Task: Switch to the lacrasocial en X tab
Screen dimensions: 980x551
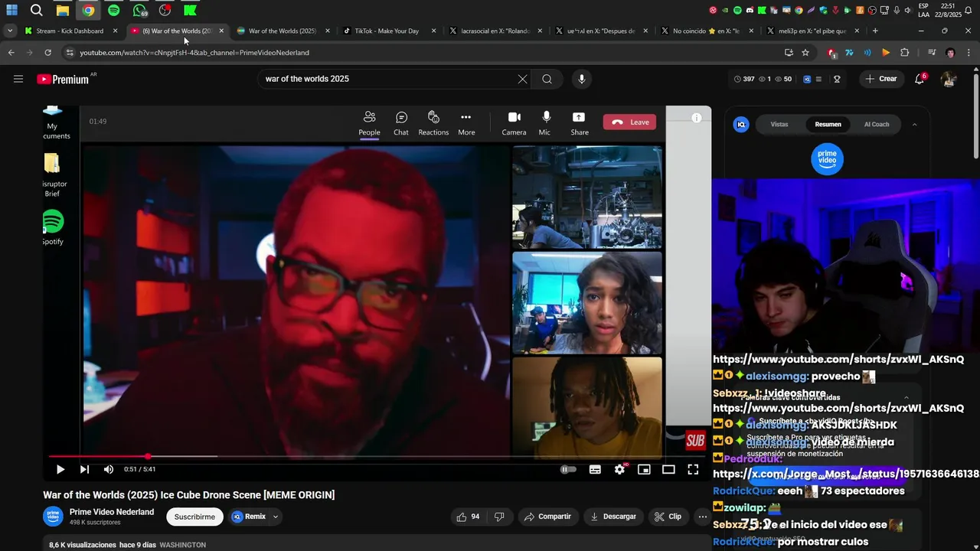Action: click(x=495, y=31)
